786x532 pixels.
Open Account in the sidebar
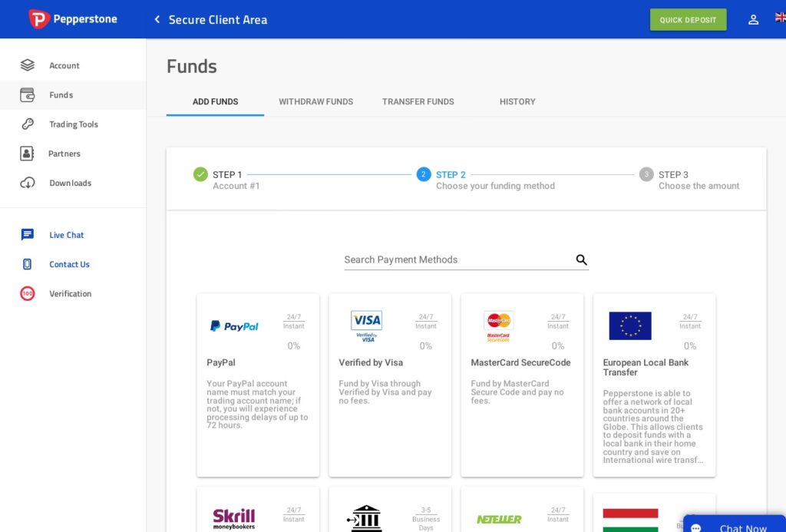tap(73, 65)
